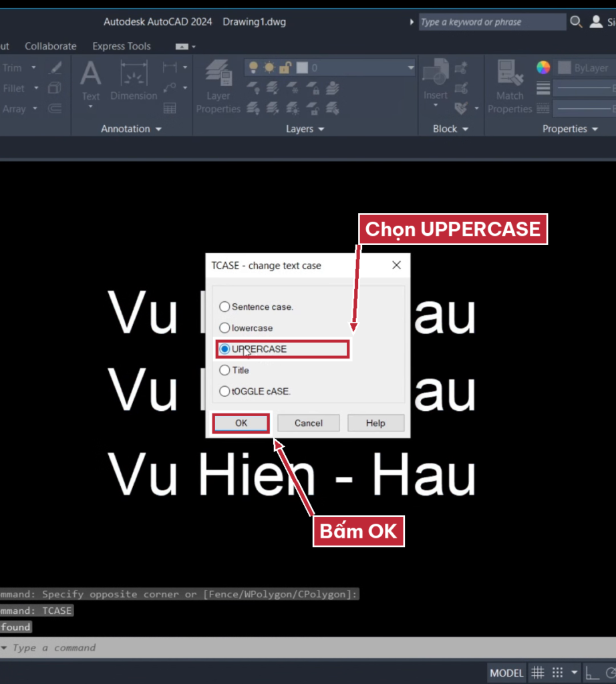Click the Create Block icon

[x=461, y=68]
